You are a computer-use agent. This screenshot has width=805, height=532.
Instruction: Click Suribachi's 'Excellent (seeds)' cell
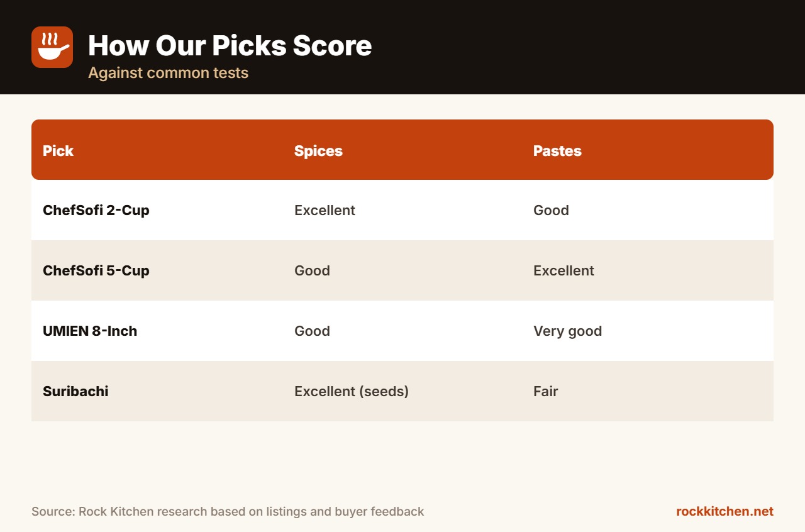pyautogui.click(x=352, y=391)
